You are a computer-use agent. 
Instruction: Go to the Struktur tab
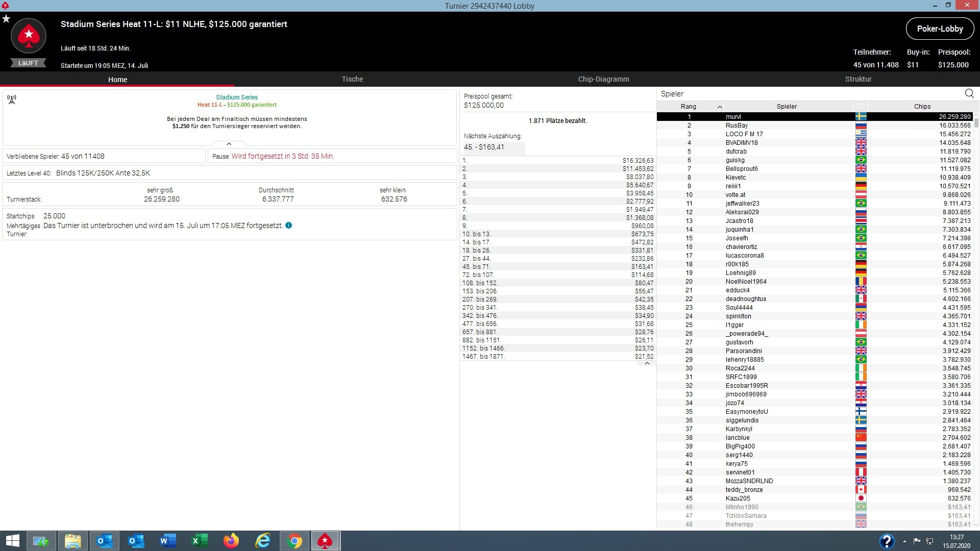(858, 79)
